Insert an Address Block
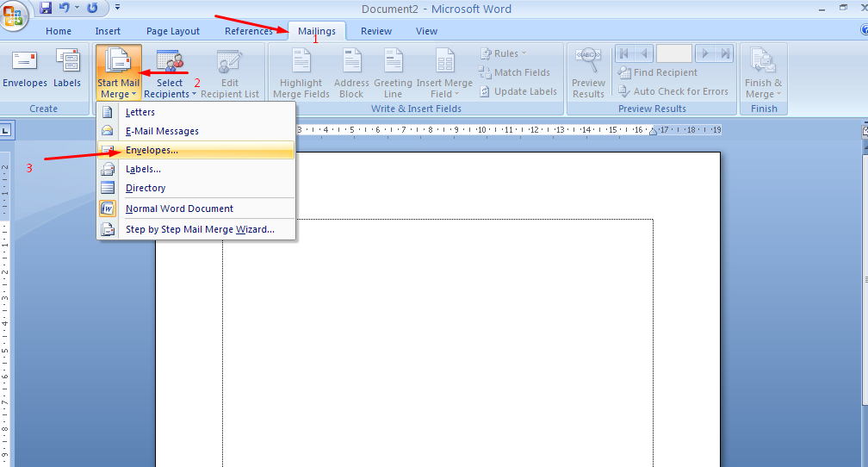The height and width of the screenshot is (467, 868). (351, 72)
